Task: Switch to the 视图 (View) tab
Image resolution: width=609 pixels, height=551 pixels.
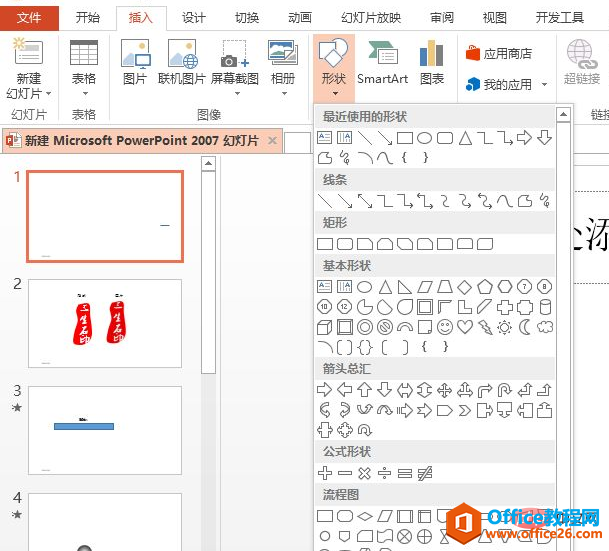Action: [494, 17]
